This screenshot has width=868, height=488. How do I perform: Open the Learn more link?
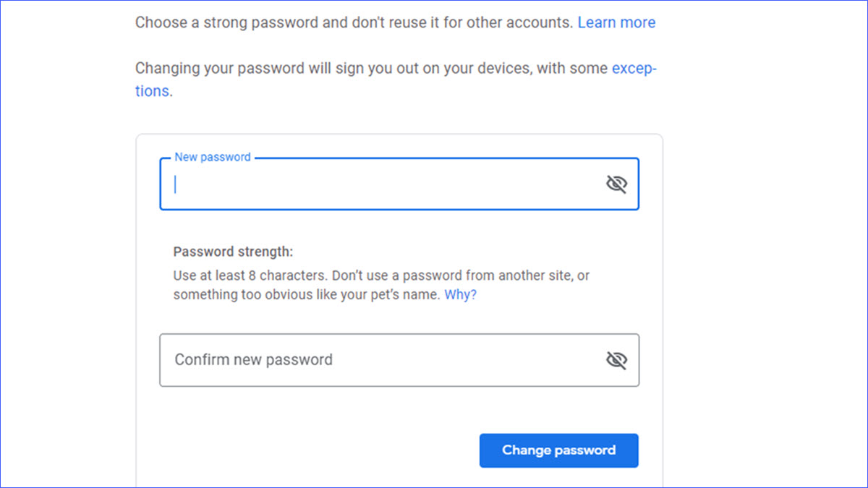pyautogui.click(x=616, y=22)
